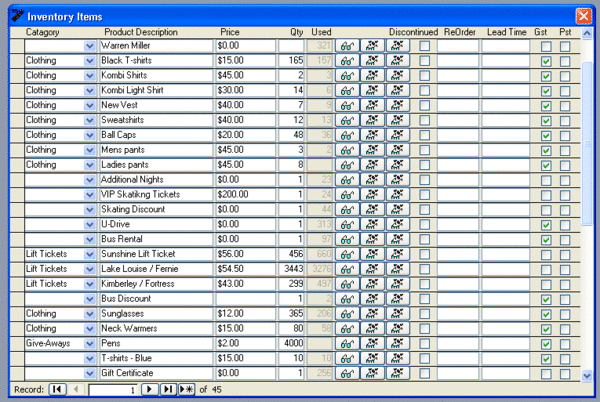Click middle chart icon in Sunglasses row
The width and height of the screenshot is (600, 402).
(372, 313)
